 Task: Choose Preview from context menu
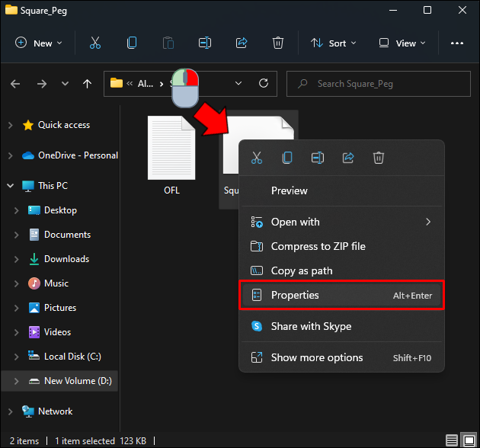point(341,190)
